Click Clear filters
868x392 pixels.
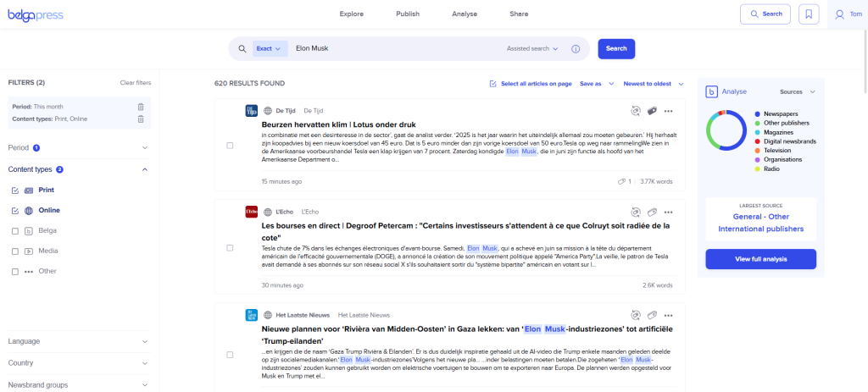136,83
